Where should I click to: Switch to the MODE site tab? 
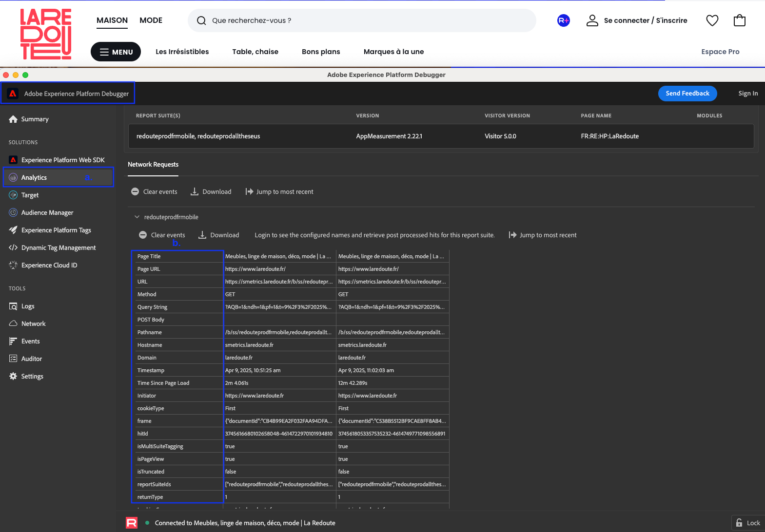pyautogui.click(x=151, y=20)
